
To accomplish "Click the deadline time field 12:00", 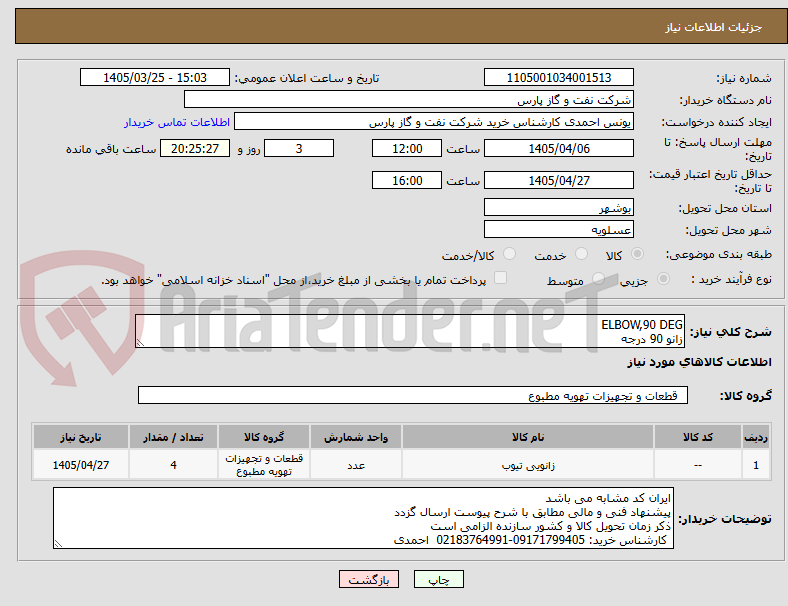I will point(407,149).
